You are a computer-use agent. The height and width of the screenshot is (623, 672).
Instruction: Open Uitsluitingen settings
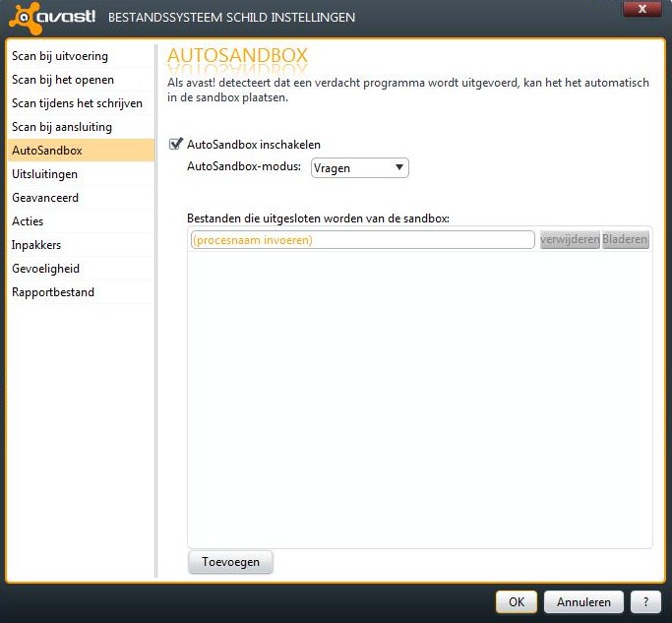(81, 174)
